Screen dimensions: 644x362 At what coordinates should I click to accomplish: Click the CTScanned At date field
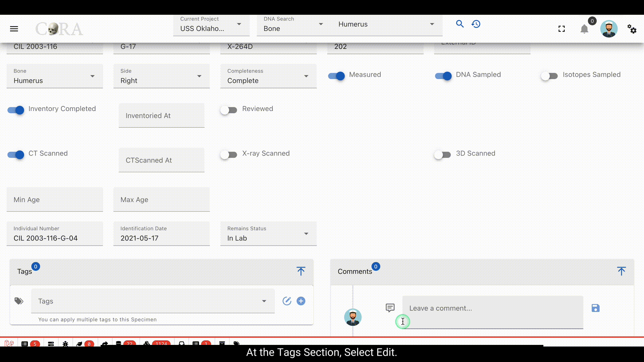pyautogui.click(x=162, y=160)
